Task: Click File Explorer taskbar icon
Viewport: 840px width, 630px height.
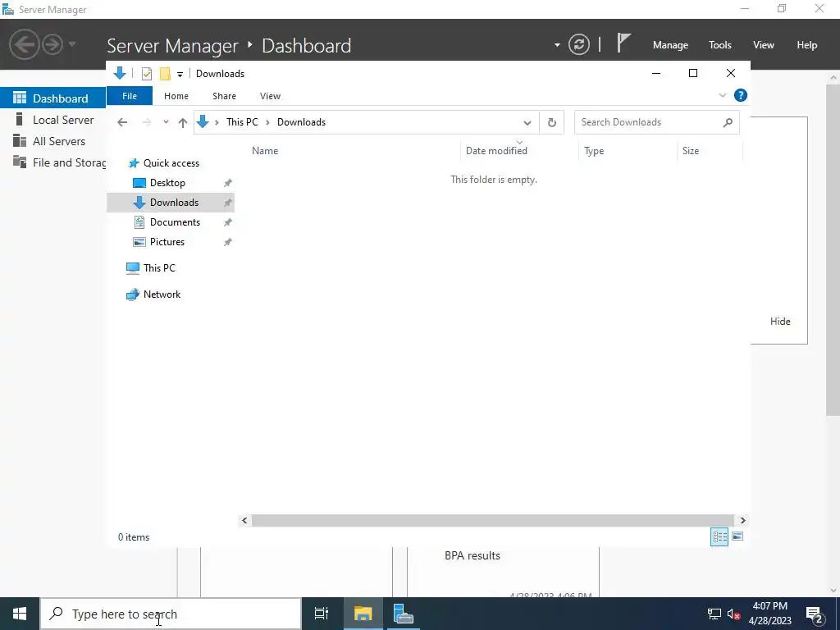Action: click(x=363, y=614)
